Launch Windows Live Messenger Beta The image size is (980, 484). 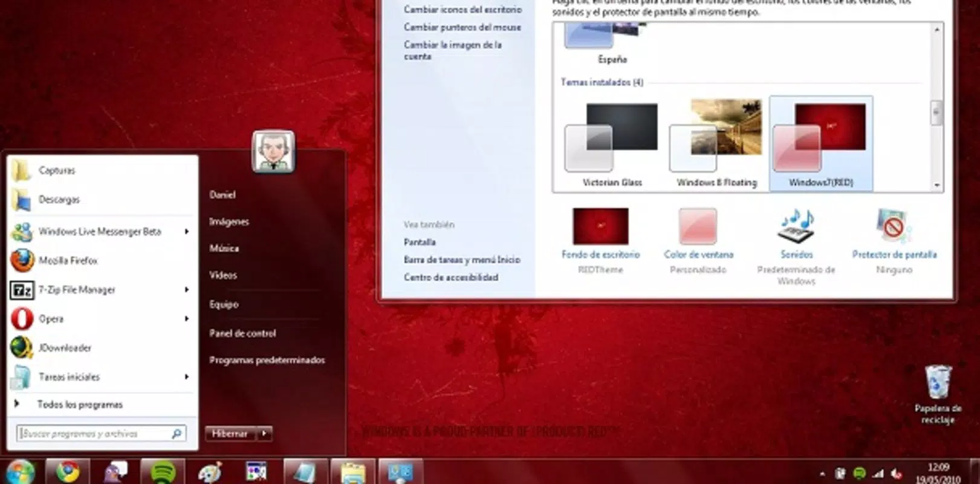click(x=103, y=232)
